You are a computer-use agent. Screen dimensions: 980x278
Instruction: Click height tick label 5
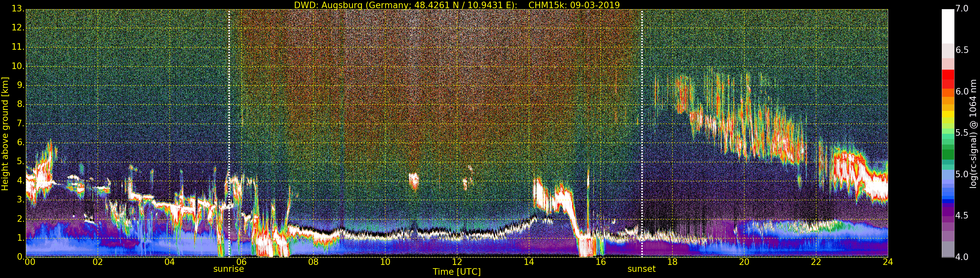pos(21,162)
